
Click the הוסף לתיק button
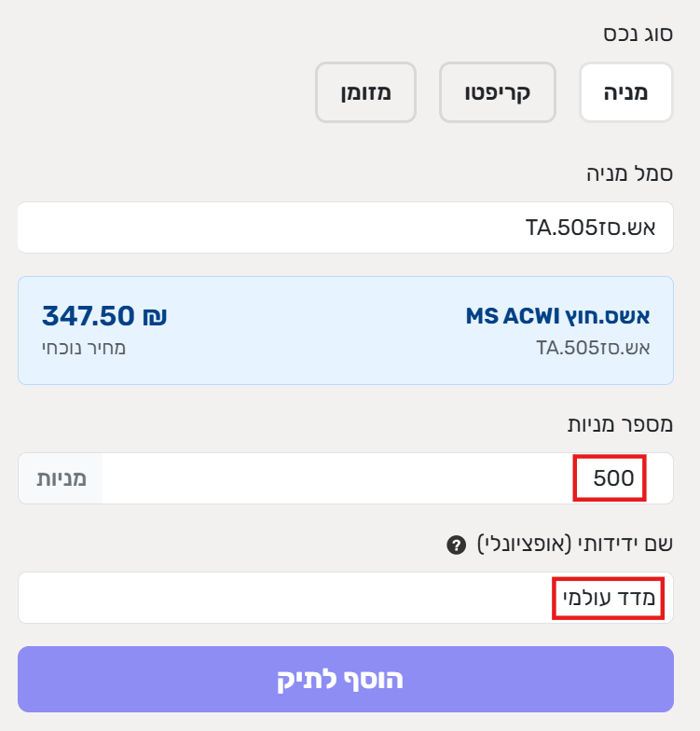[346, 679]
